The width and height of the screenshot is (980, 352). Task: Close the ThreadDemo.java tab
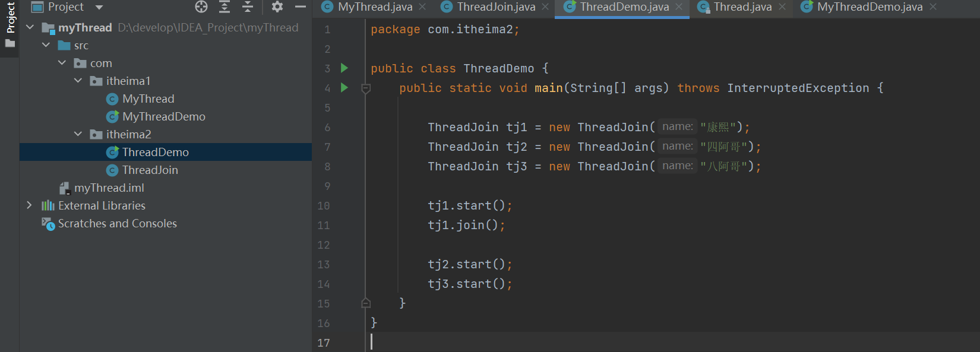click(679, 7)
